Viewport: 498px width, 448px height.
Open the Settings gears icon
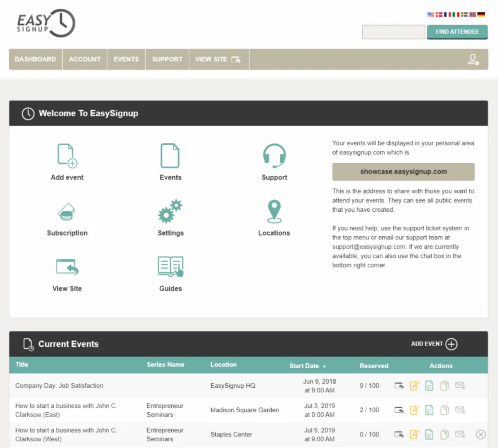pyautogui.click(x=170, y=211)
